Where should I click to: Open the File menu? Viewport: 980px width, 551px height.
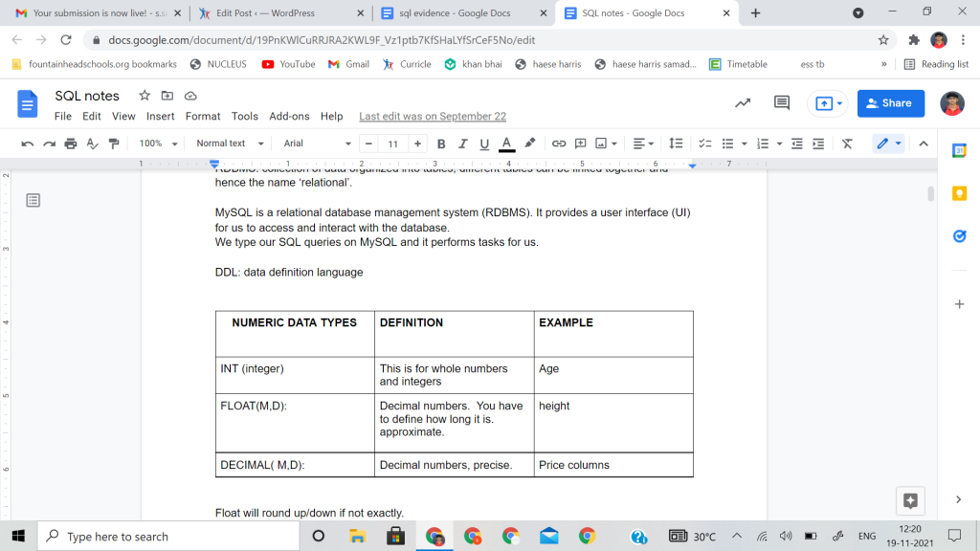62,116
